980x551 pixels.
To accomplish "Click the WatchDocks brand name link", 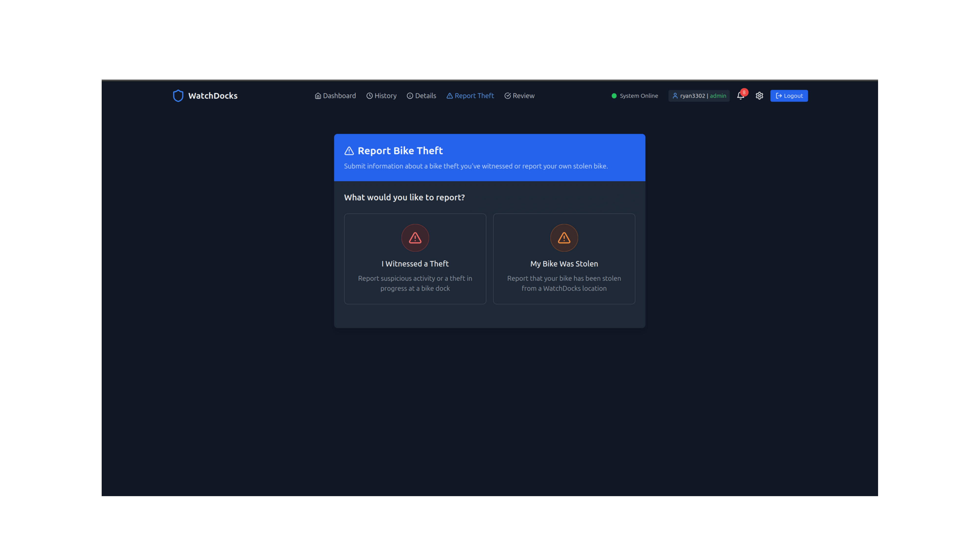I will point(213,96).
